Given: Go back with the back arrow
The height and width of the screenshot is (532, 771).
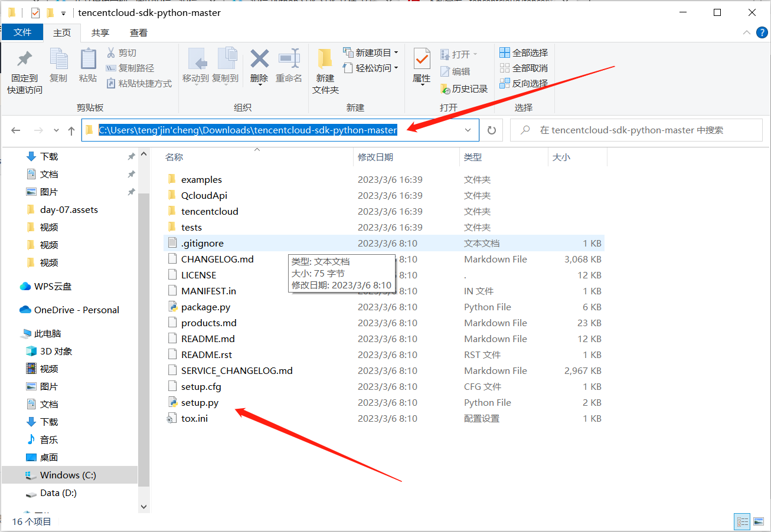Looking at the screenshot, I should pyautogui.click(x=16, y=130).
